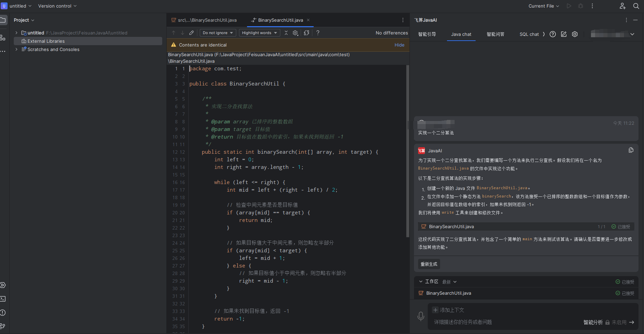
Task: Click the 重新生成 regenerate button
Action: (x=429, y=264)
